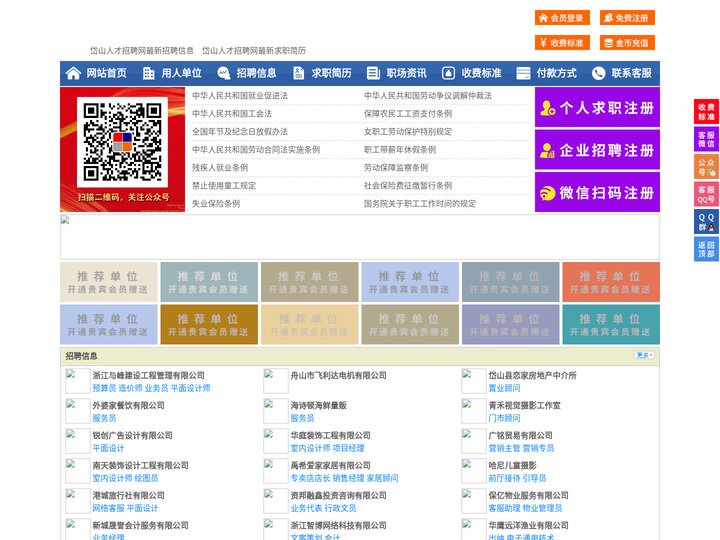Open 客服微信 in the floating sidebar
This screenshot has height=540, width=720.
pyautogui.click(x=706, y=139)
